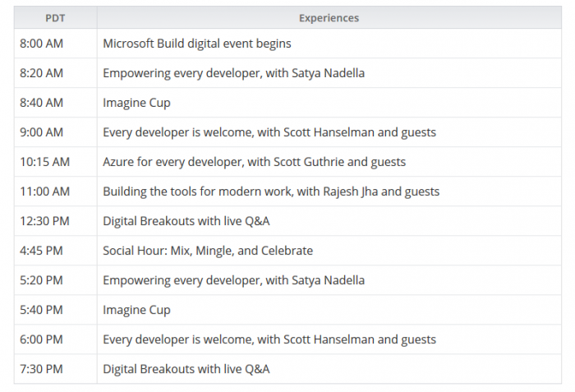
Task: Select the 5:40 PM time cell
Action: click(x=41, y=310)
